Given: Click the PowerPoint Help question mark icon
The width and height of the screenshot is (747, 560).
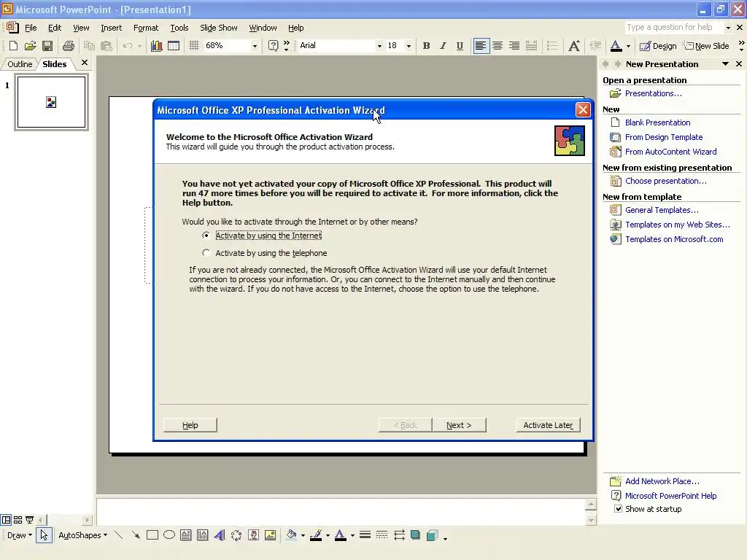Looking at the screenshot, I should [x=273, y=46].
